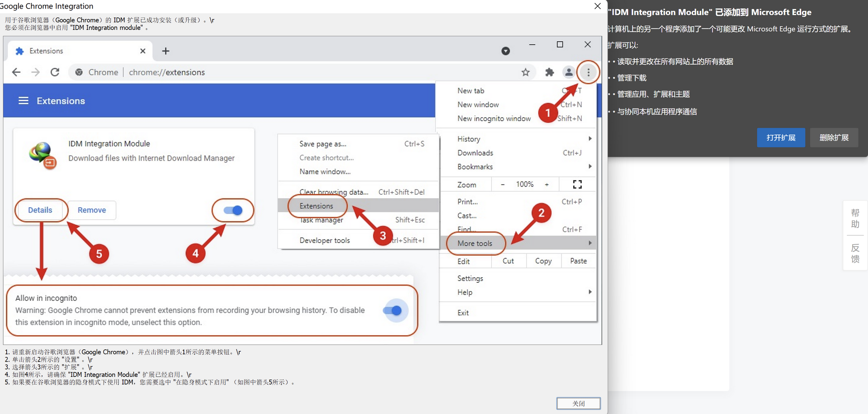Click the 打开扩展 button
Image resolution: width=868 pixels, height=414 pixels.
click(x=781, y=138)
